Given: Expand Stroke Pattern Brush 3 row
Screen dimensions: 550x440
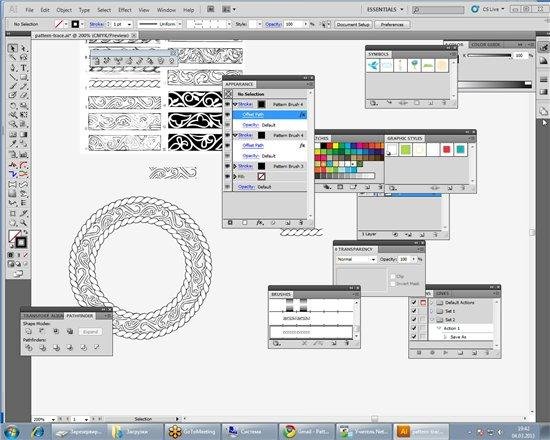Looking at the screenshot, I should coord(235,166).
